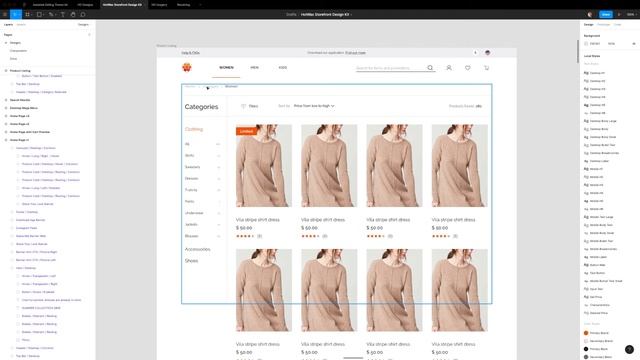The width and height of the screenshot is (640, 360).
Task: Switch to HotWax Storefront Design Kit tab
Action: point(122,5)
